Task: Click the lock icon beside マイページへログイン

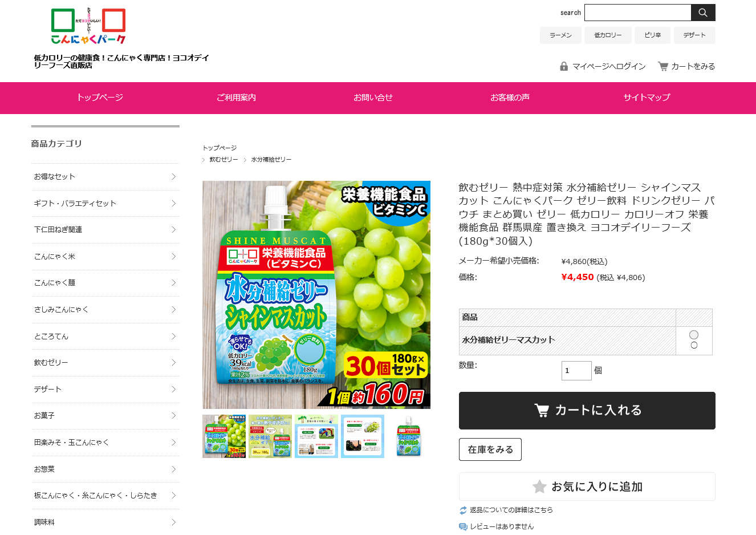Action: 564,66
